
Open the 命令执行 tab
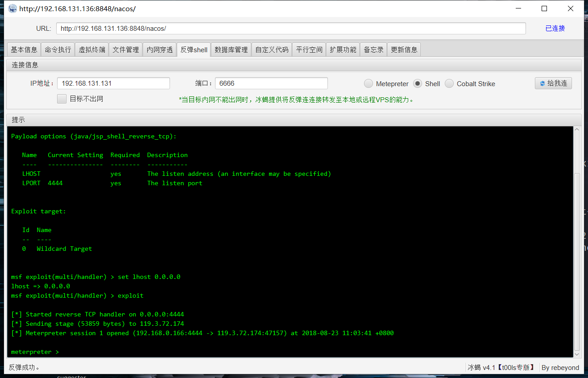point(58,50)
